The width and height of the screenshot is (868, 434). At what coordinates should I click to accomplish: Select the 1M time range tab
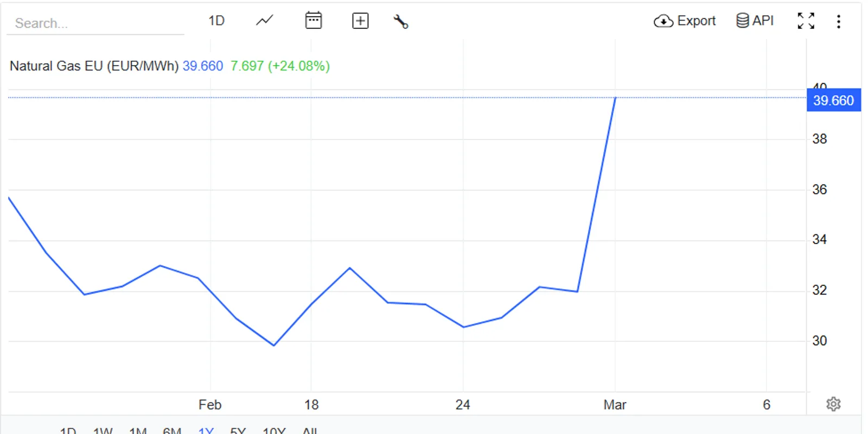click(x=138, y=431)
